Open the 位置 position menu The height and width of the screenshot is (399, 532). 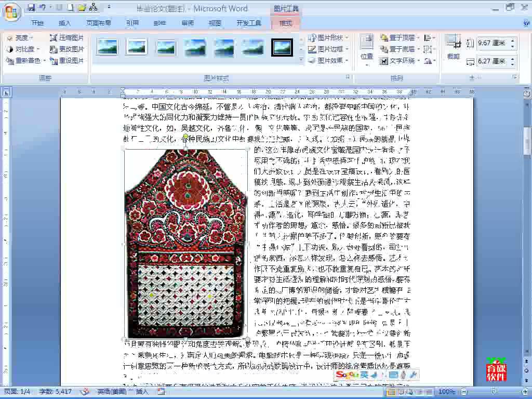(367, 50)
